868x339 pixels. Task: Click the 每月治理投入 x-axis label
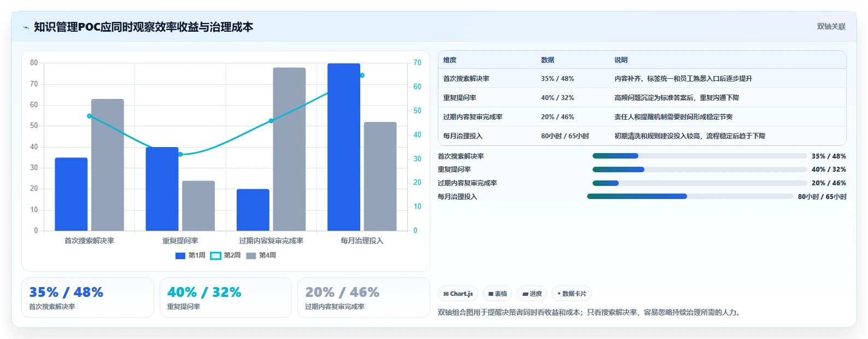362,241
